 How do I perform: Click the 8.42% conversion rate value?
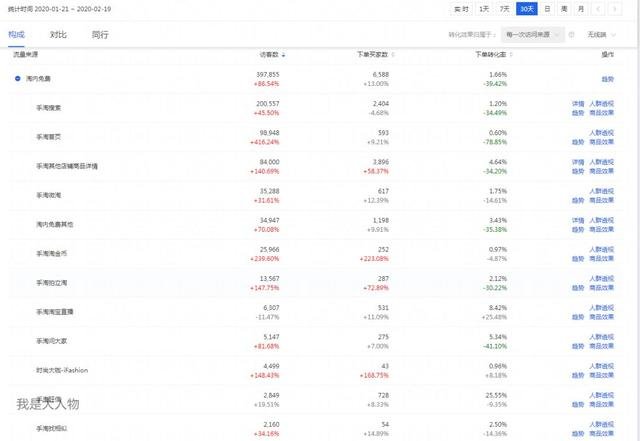point(498,308)
